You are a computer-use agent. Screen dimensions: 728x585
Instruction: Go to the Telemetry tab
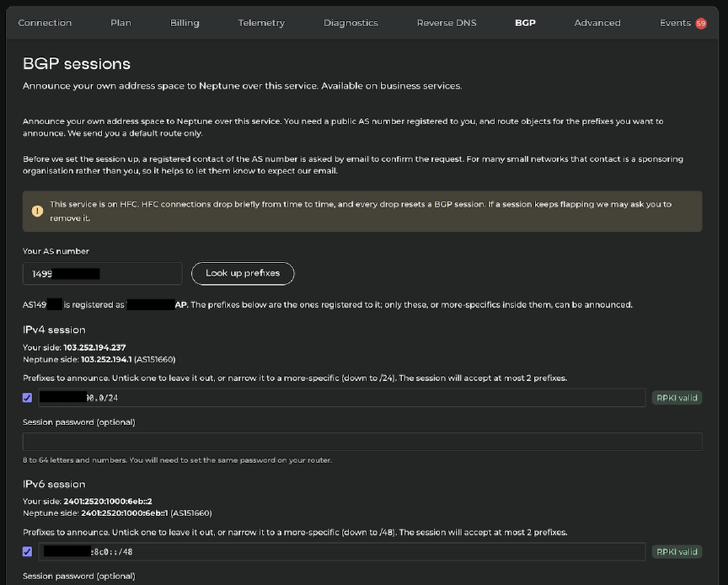261,23
